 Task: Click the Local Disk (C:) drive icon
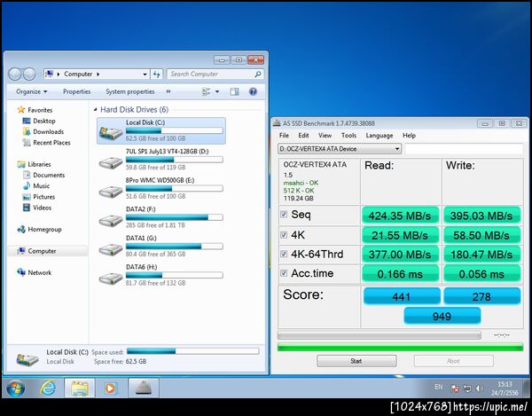(111, 131)
